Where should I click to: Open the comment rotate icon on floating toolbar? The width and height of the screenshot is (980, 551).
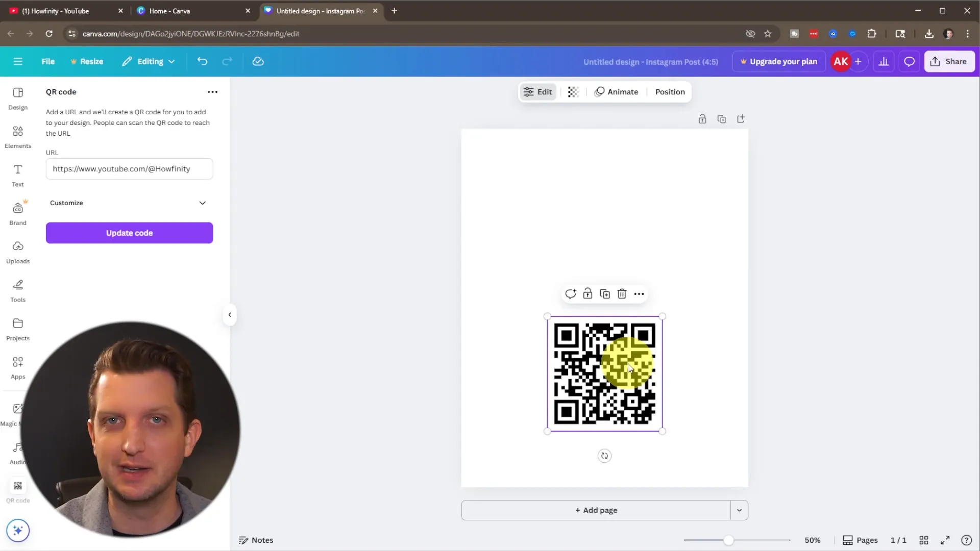pyautogui.click(x=571, y=294)
